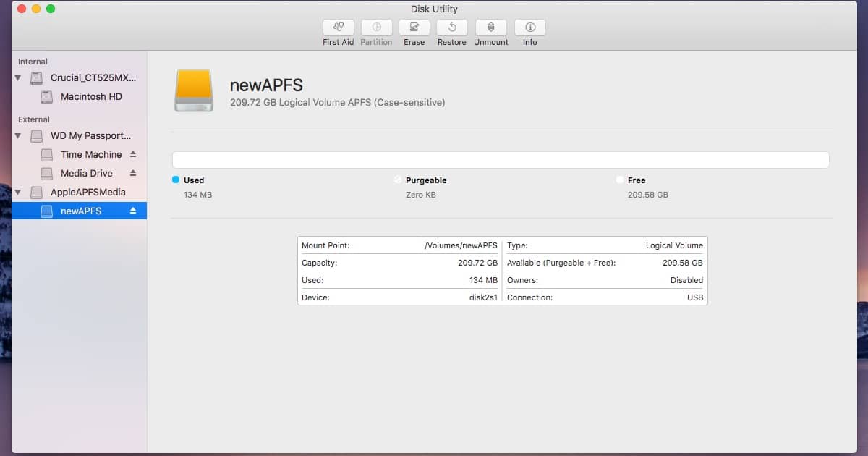
Task: Collapse the AppleAPFSMedia disk tree
Action: point(17,192)
